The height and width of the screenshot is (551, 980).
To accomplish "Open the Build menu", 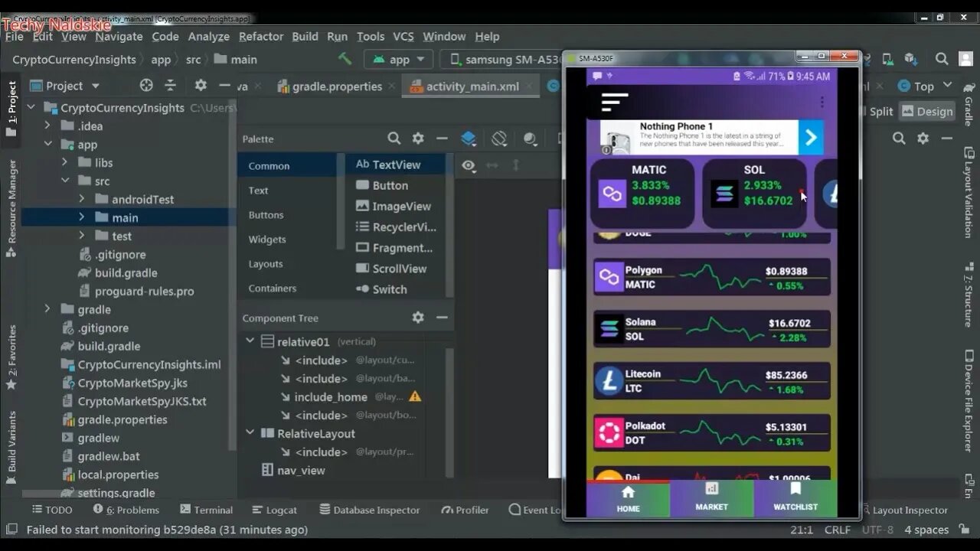I will [305, 36].
